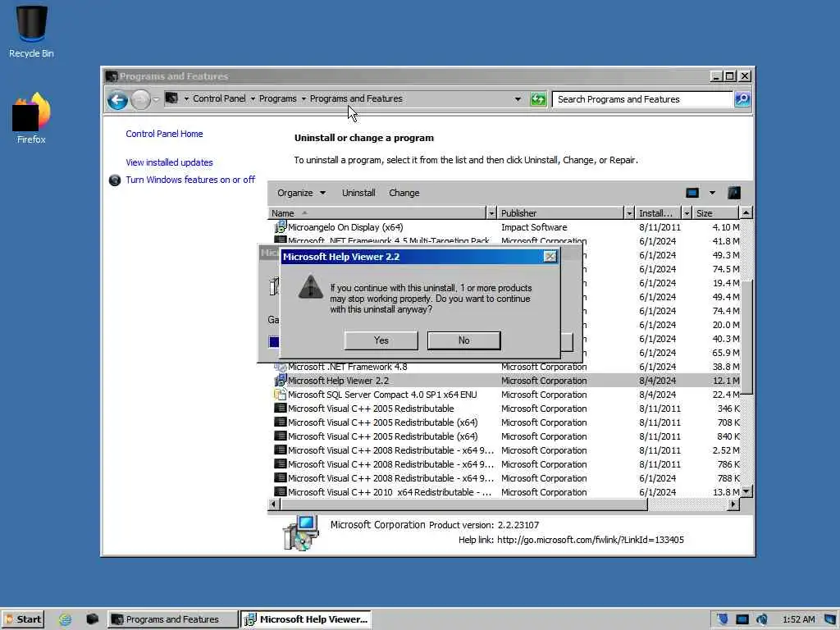Open the address bar history dropdown
Image resolution: width=840 pixels, height=630 pixels.
(518, 99)
